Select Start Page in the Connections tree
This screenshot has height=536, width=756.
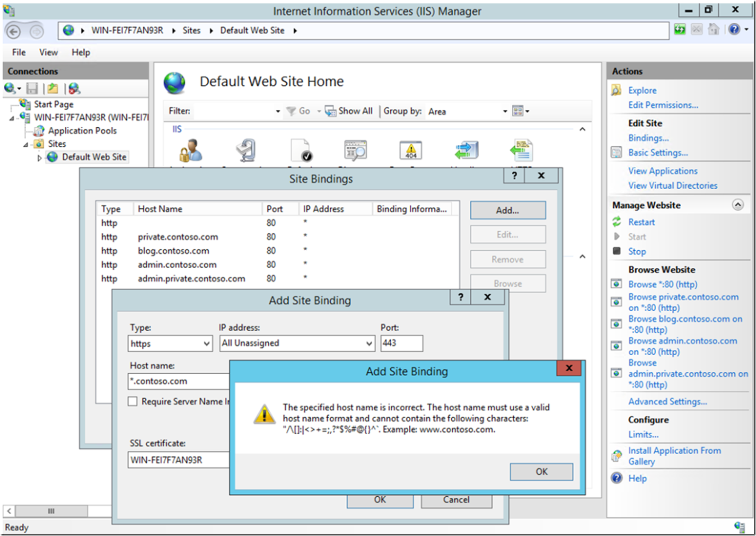[53, 104]
